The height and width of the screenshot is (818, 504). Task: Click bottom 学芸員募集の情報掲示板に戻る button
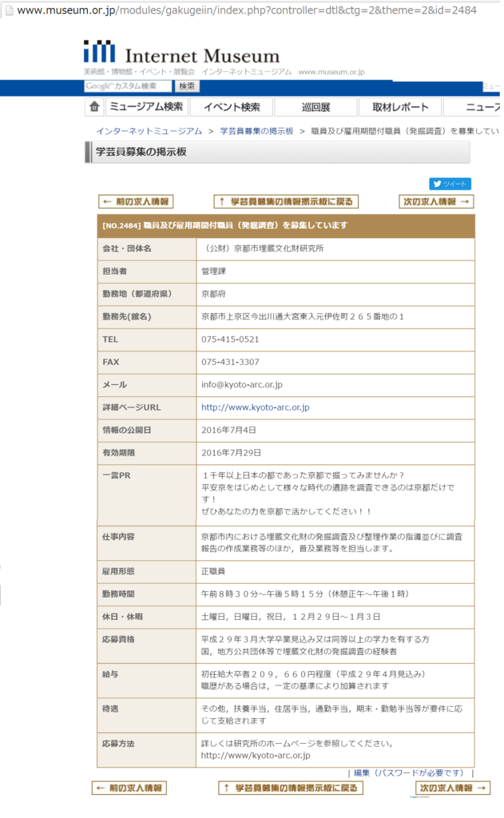click(x=291, y=788)
